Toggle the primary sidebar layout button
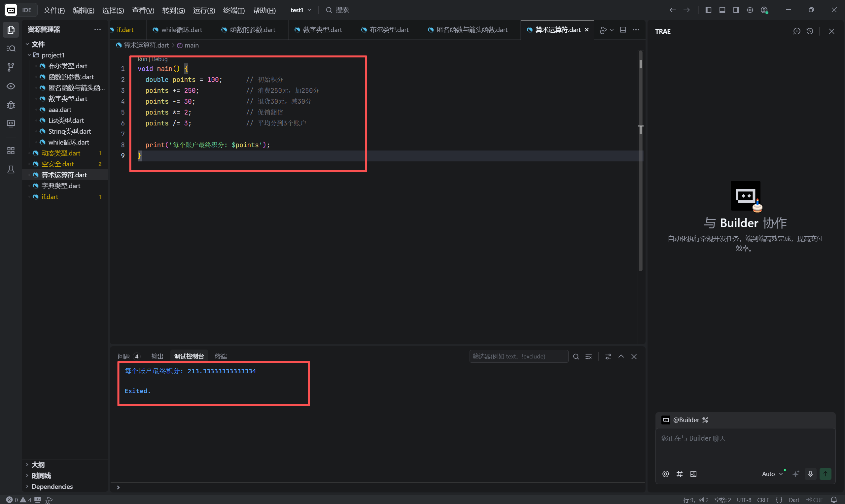This screenshot has width=845, height=504. (708, 10)
